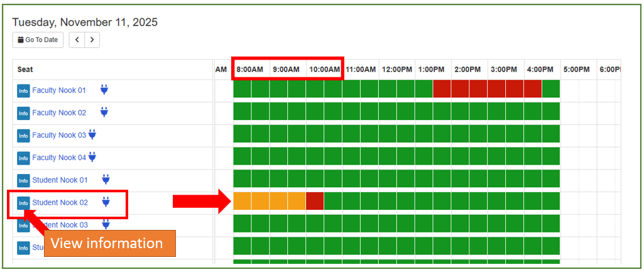Click Info icon next to Faculty Nook 04
Image resolution: width=644 pixels, height=272 pixels.
(23, 158)
